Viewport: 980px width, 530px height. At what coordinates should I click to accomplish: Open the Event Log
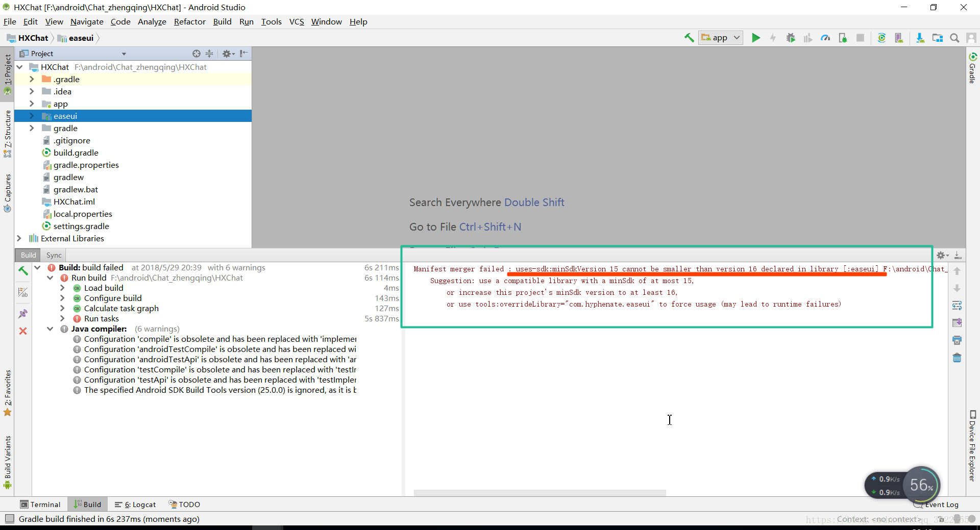click(937, 504)
